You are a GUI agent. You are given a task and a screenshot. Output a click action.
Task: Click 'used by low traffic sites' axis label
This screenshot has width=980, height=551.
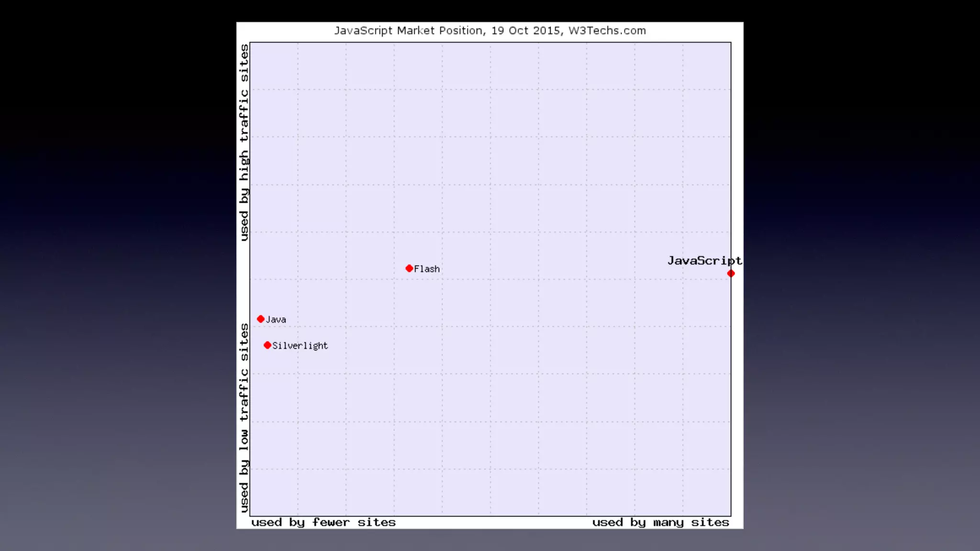[x=244, y=418]
